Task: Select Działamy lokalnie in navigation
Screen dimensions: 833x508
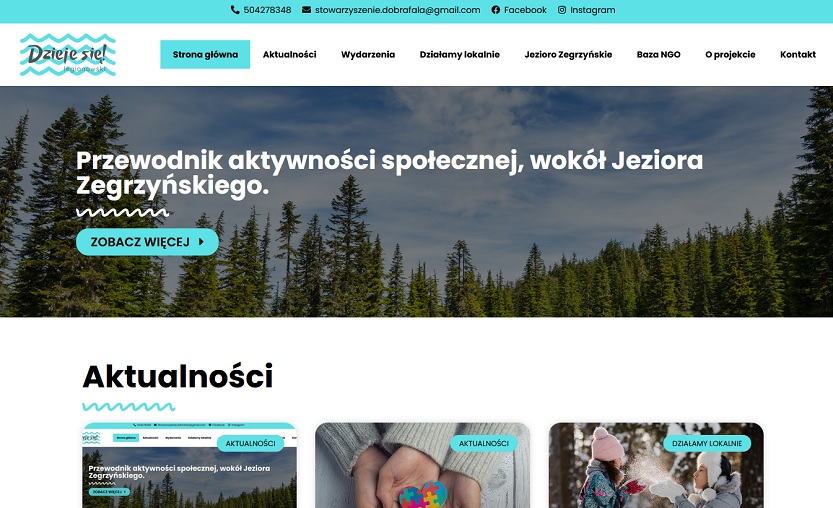Action: coord(460,54)
